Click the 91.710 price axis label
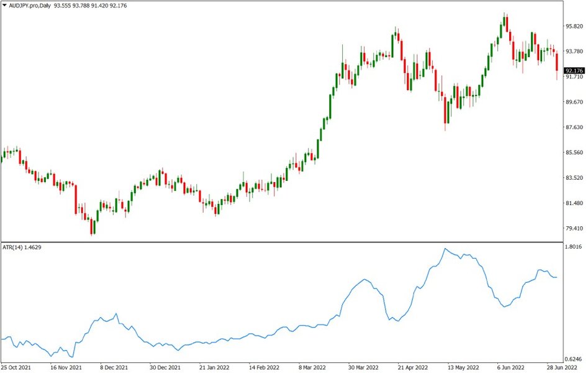Screen dimensions: 588x373 pyautogui.click(x=574, y=76)
